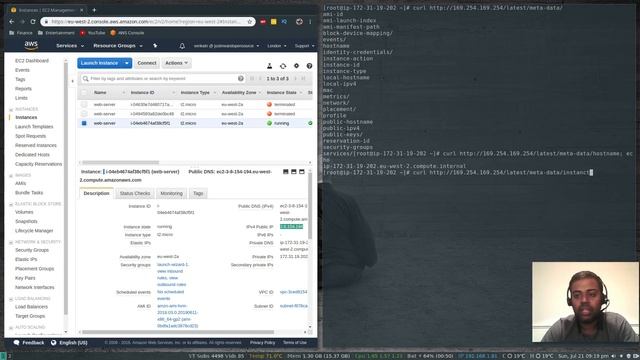Bookmark the page with the star icon
Image resolution: width=640 pixels, height=360 pixels.
tap(249, 22)
